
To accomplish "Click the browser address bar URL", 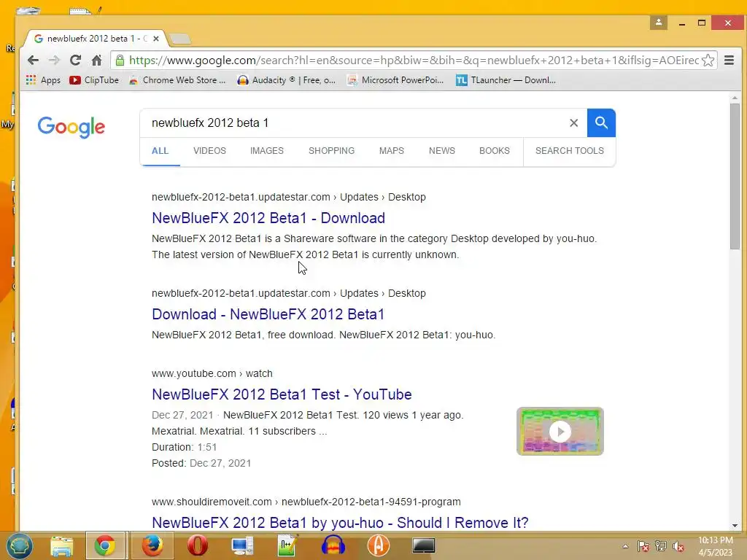I will click(414, 60).
